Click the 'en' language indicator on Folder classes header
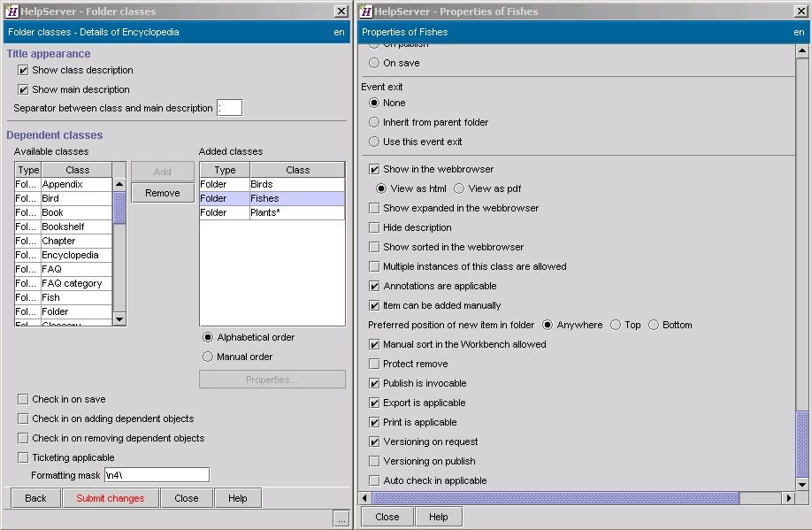812x530 pixels. 339,32
